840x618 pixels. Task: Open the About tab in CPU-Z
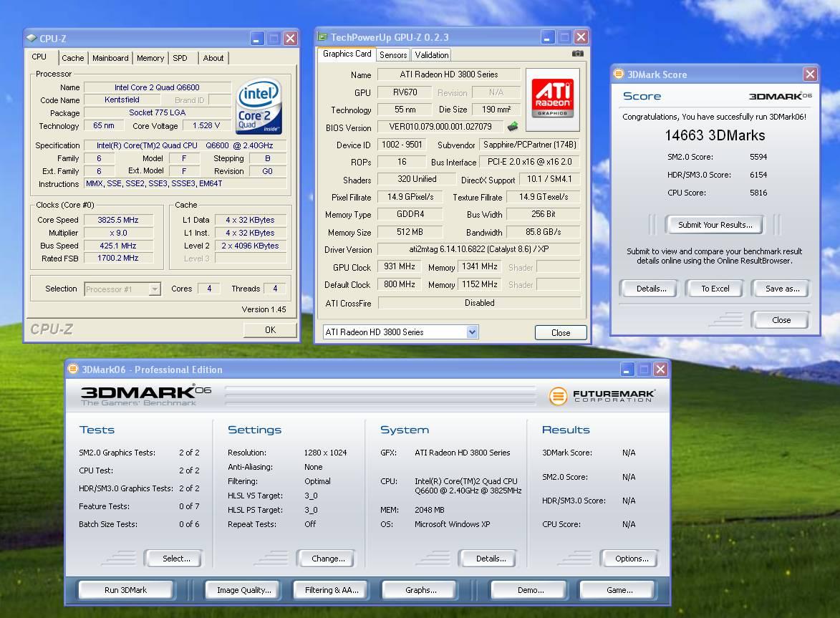[x=213, y=58]
